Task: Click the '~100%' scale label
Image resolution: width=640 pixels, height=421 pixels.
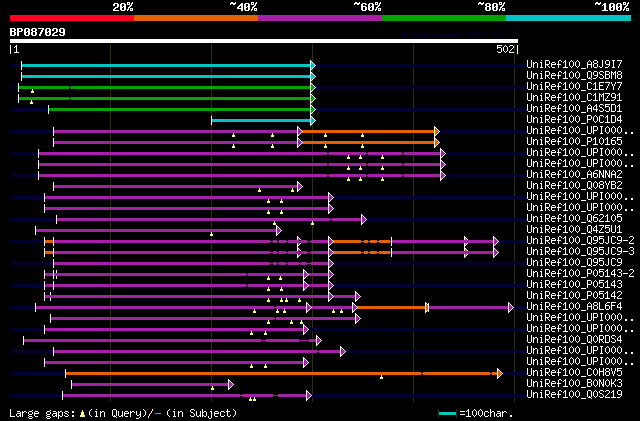Action: 612,7
